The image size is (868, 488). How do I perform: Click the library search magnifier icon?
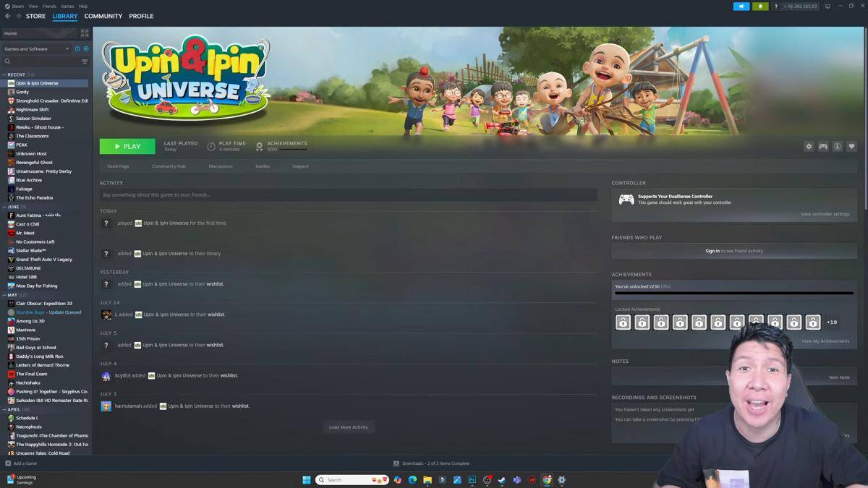(x=8, y=61)
